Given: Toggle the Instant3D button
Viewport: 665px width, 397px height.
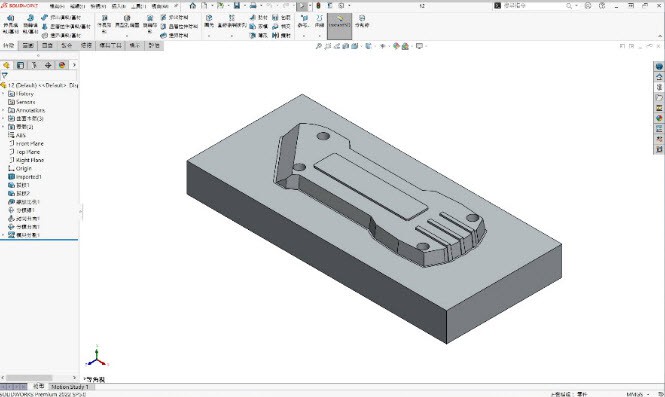Looking at the screenshot, I should [x=339, y=26].
